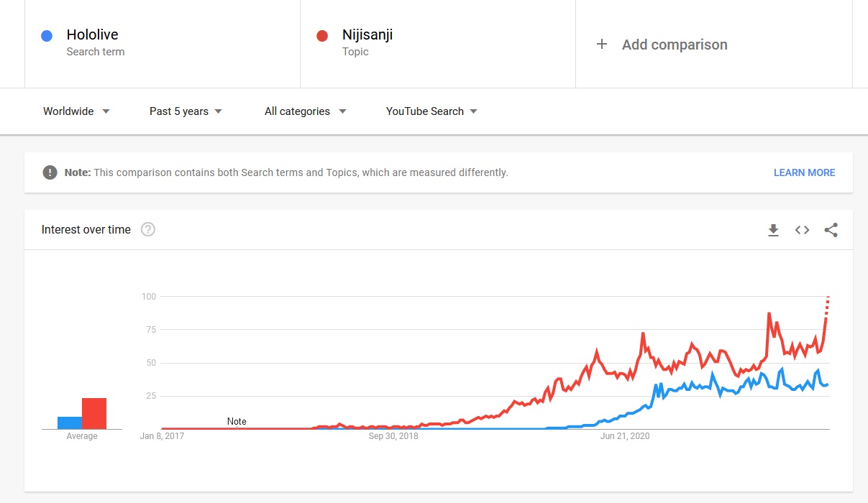Click the blue Hololive color dot

47,35
